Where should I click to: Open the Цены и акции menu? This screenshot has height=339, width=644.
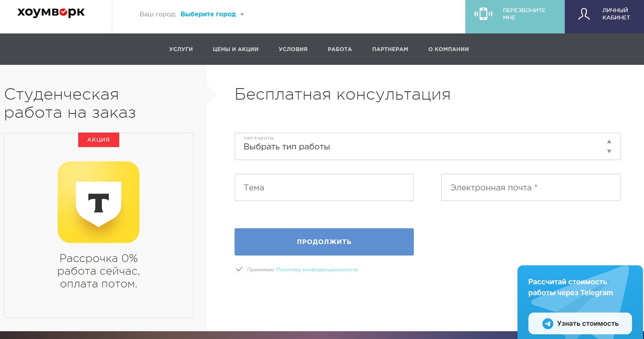click(236, 49)
